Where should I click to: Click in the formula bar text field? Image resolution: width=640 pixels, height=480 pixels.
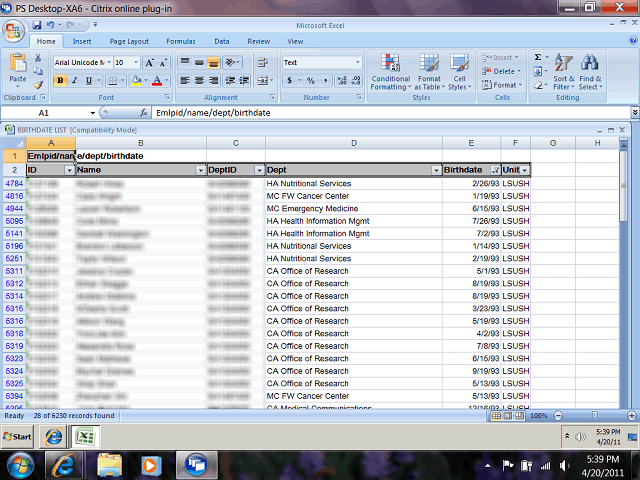pyautogui.click(x=380, y=113)
